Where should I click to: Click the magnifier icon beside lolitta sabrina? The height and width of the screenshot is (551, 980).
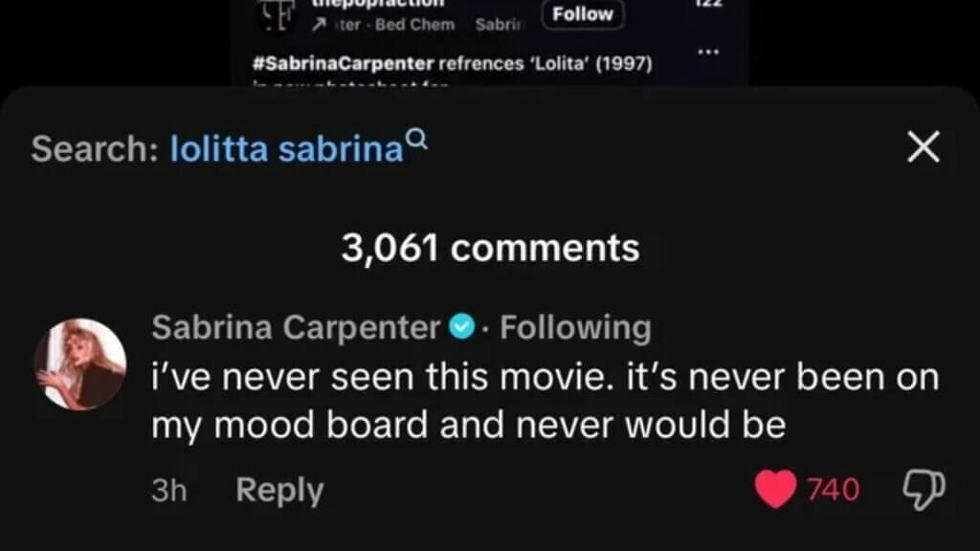click(417, 138)
